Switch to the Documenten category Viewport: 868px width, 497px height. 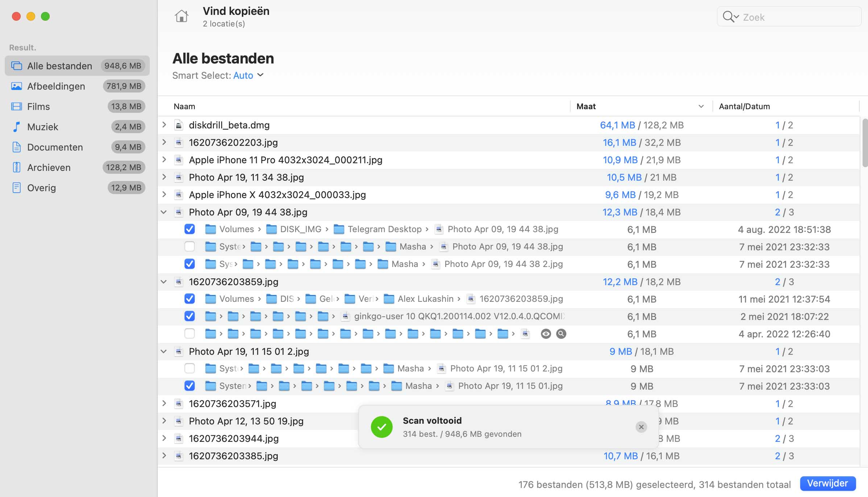tap(55, 147)
